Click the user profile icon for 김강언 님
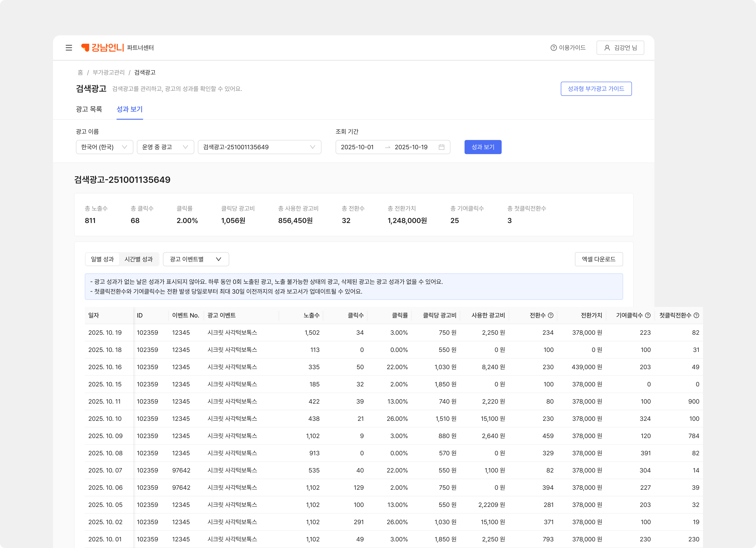The height and width of the screenshot is (548, 756). (x=607, y=48)
